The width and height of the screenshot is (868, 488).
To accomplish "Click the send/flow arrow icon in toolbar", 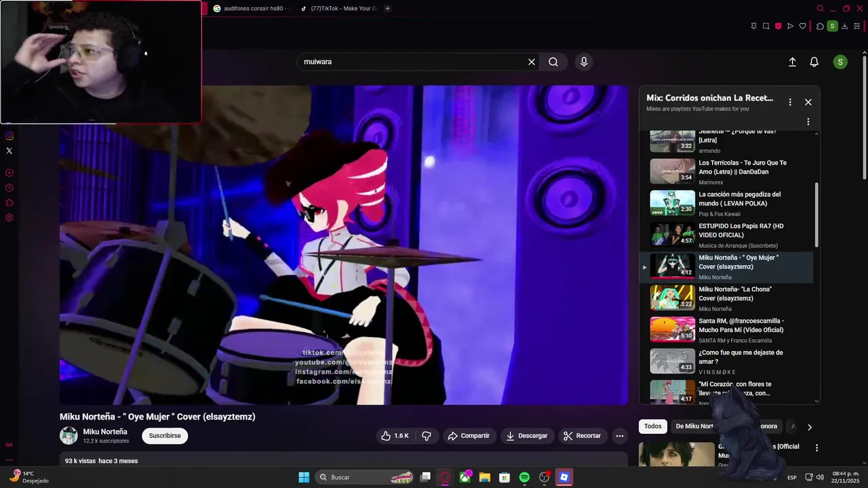I will click(x=790, y=26).
